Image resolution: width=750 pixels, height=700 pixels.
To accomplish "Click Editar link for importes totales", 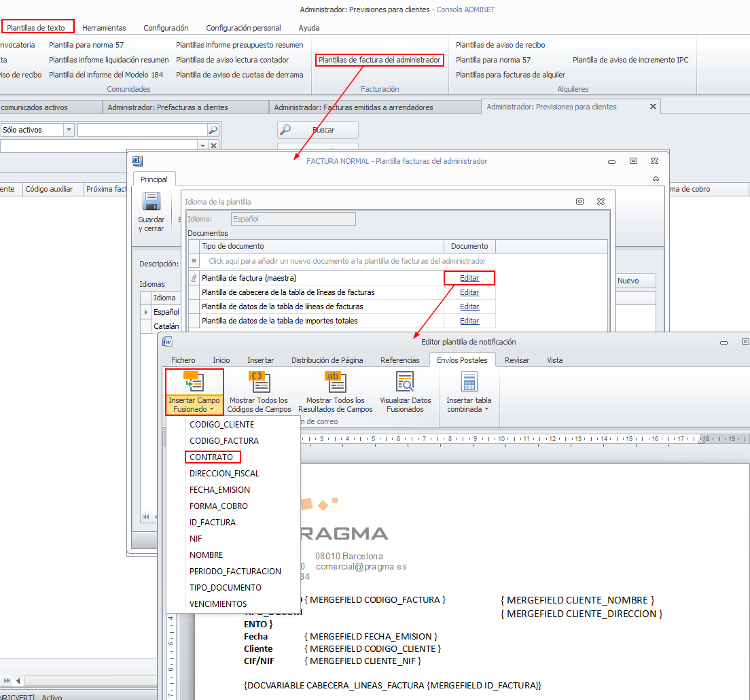I will 469,321.
